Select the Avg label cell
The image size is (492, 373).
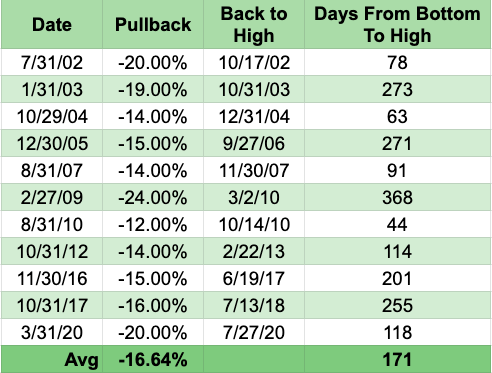pos(52,359)
